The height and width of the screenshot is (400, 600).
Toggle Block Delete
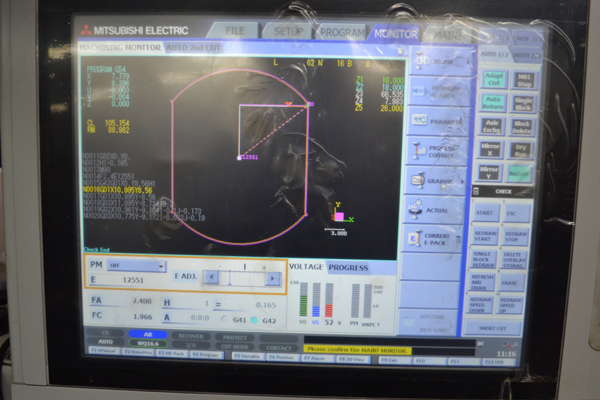coord(522,127)
